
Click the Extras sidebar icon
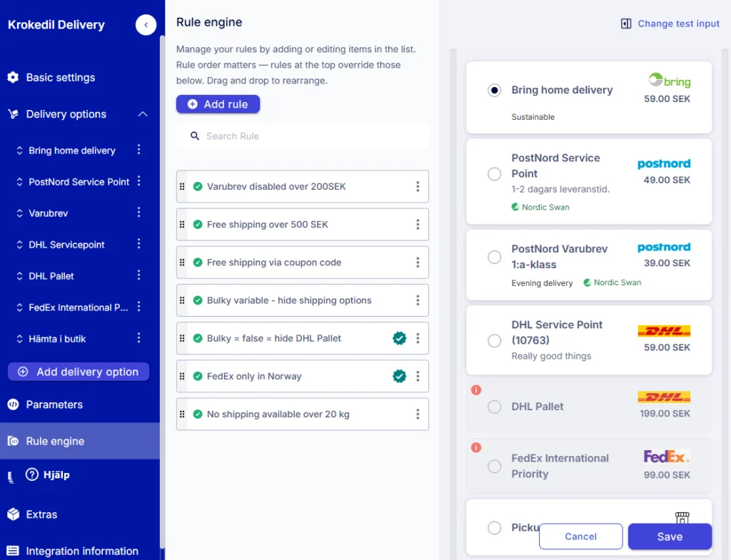pyautogui.click(x=12, y=514)
